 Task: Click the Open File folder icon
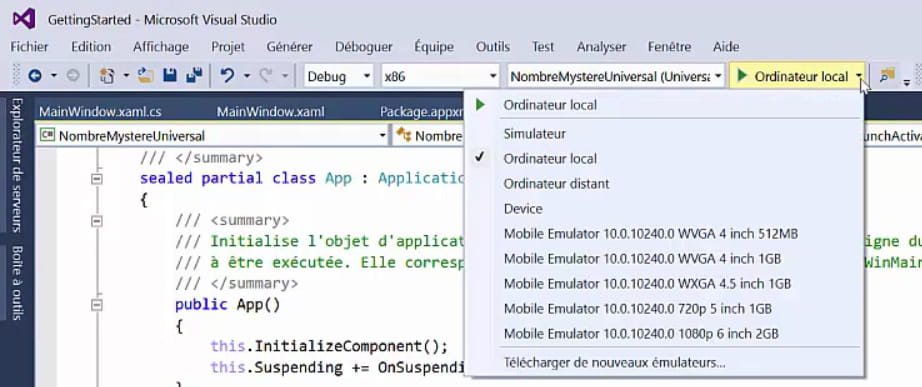click(145, 76)
